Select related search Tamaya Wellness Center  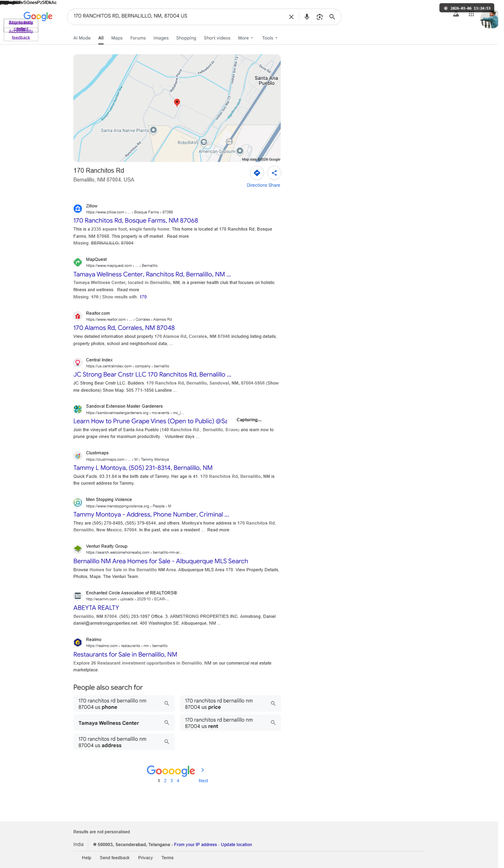124,723
